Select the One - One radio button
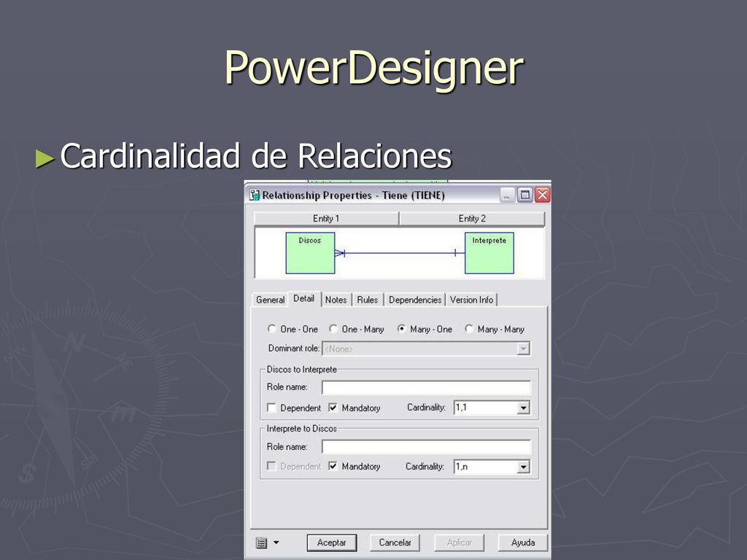The image size is (747, 560). tap(271, 329)
